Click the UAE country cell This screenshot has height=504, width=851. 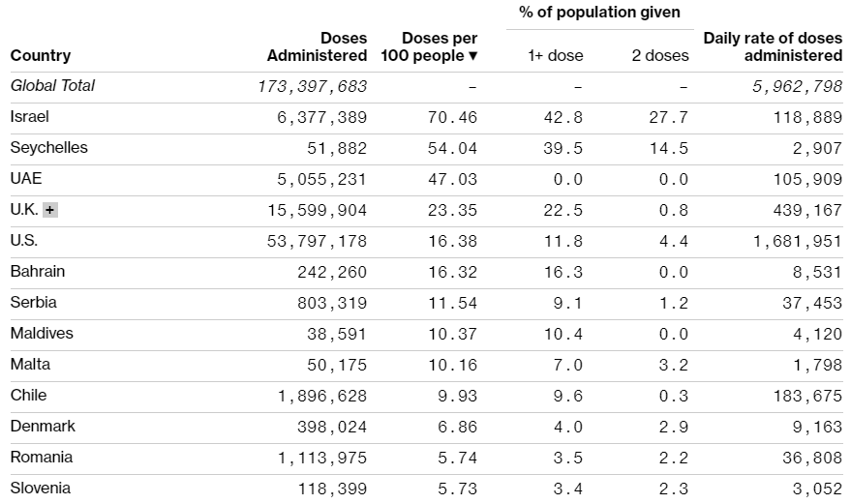click(26, 179)
